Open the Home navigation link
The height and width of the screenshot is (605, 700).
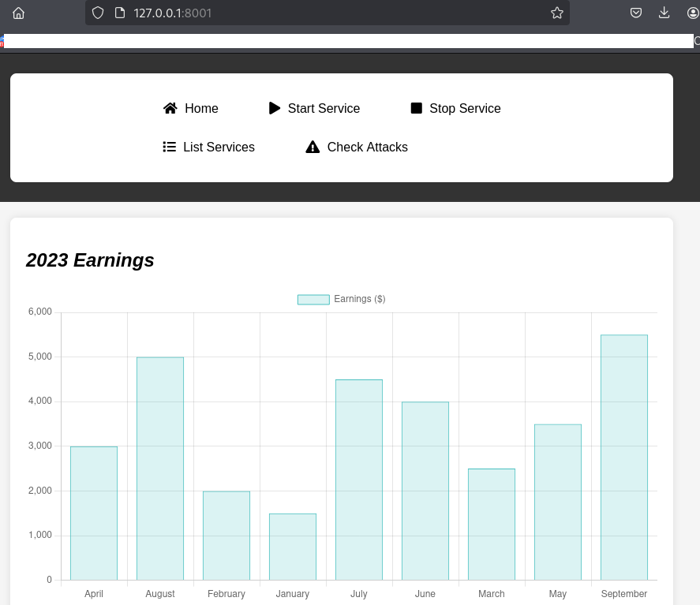[x=201, y=108]
